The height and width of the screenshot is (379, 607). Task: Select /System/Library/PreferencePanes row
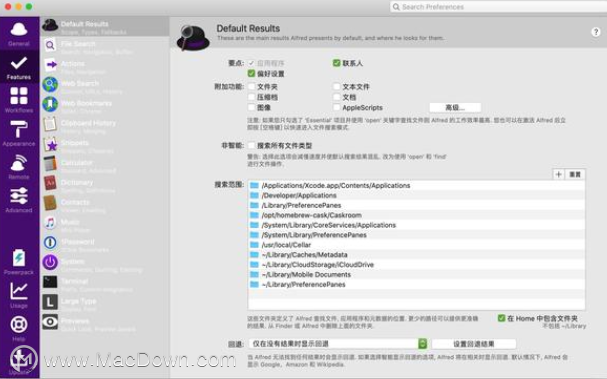(x=417, y=235)
